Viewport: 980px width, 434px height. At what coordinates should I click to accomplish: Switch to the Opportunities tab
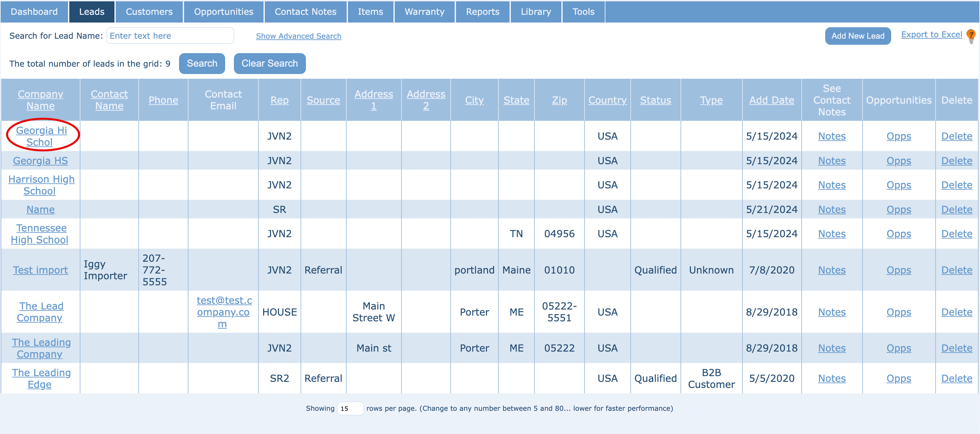point(223,12)
